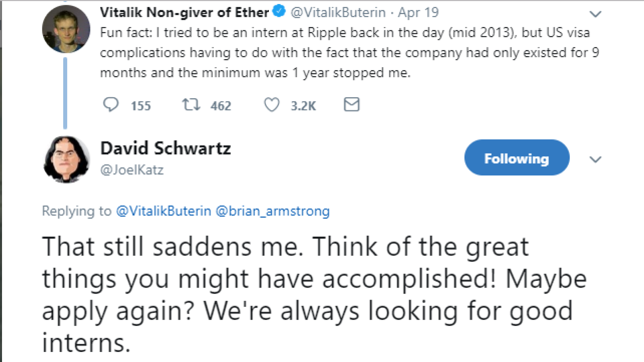Click the Apr 19 timestamp
The height and width of the screenshot is (362, 644).
pyautogui.click(x=418, y=12)
